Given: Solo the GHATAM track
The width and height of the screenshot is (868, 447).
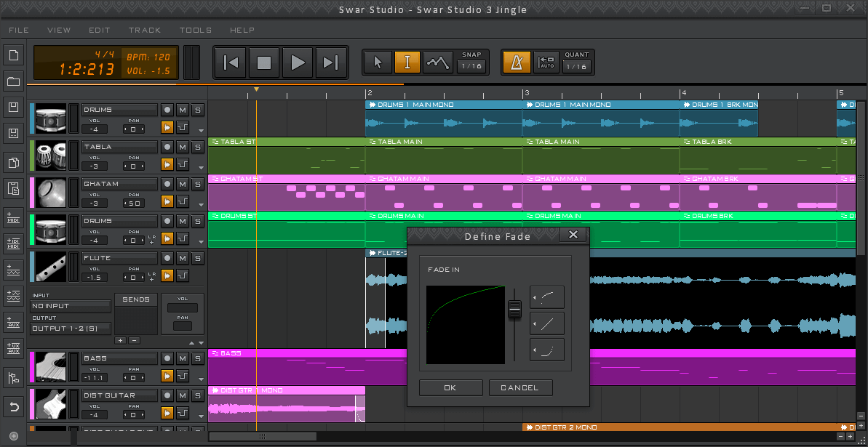Looking at the screenshot, I should point(198,184).
